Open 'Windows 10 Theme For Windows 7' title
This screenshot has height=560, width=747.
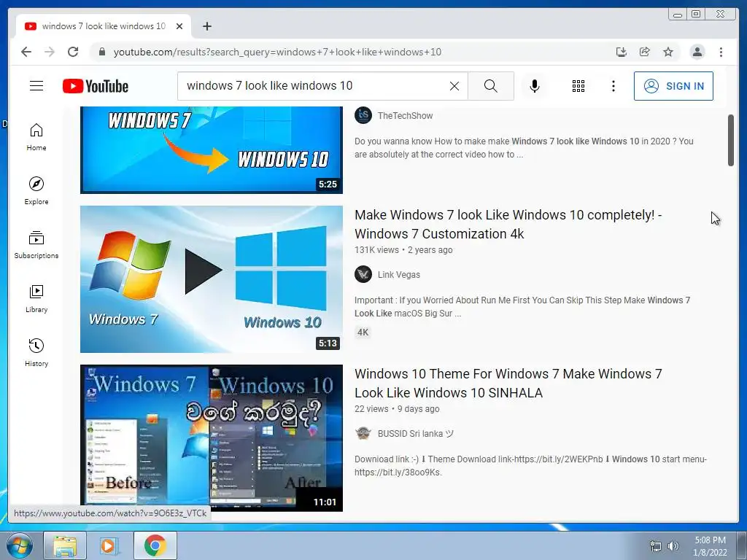pos(508,384)
